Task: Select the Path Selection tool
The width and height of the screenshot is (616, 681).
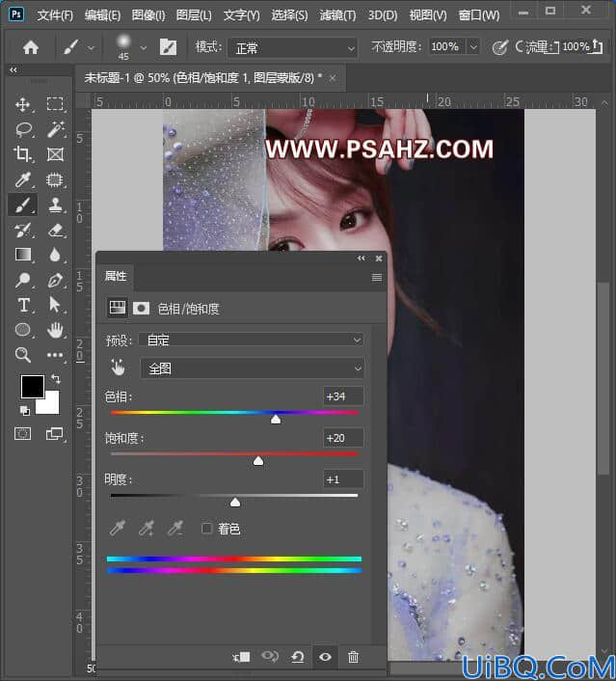Action: pos(55,305)
